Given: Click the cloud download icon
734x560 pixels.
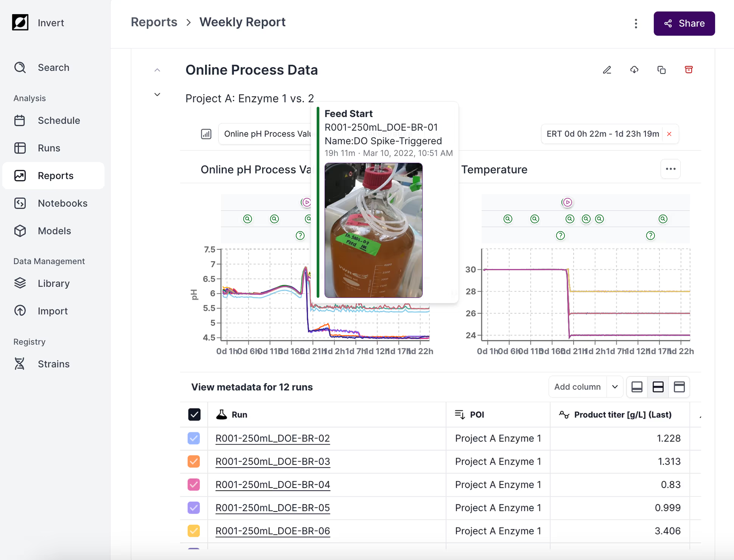Looking at the screenshot, I should tap(634, 70).
